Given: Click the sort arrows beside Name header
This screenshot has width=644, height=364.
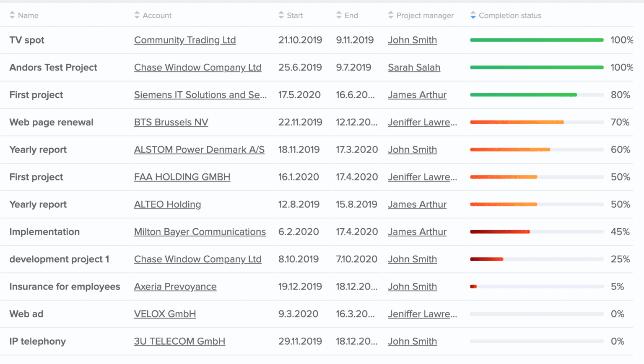Looking at the screenshot, I should tap(12, 15).
